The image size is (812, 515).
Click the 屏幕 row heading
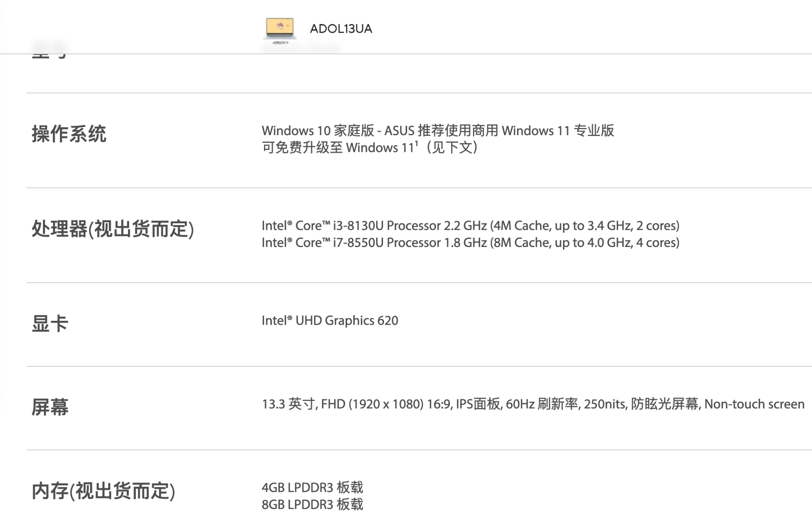pos(50,407)
